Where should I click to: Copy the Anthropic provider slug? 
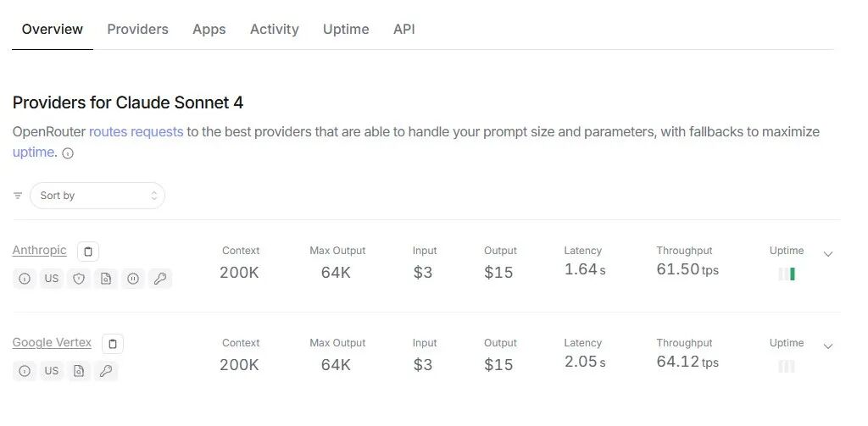point(89,252)
